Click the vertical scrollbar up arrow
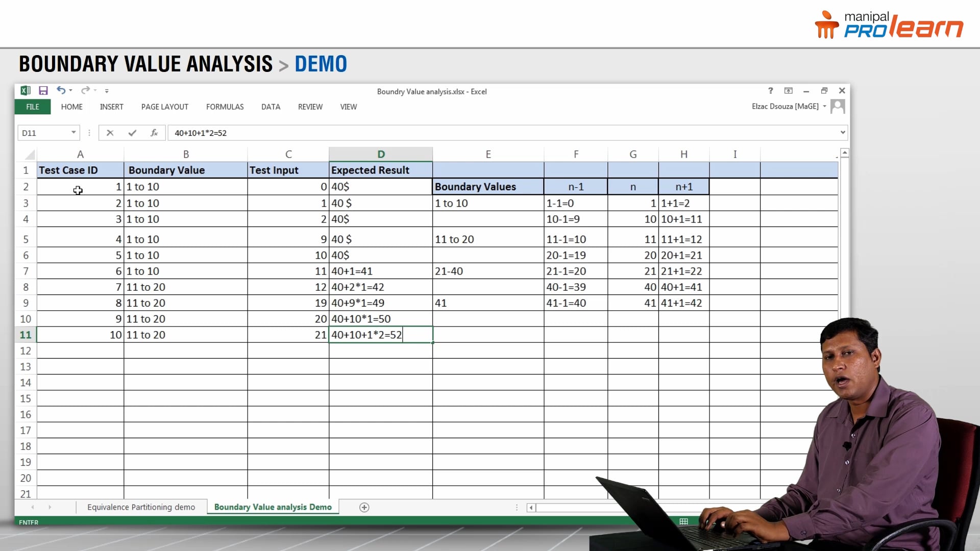This screenshot has height=551, width=980. pyautogui.click(x=845, y=153)
